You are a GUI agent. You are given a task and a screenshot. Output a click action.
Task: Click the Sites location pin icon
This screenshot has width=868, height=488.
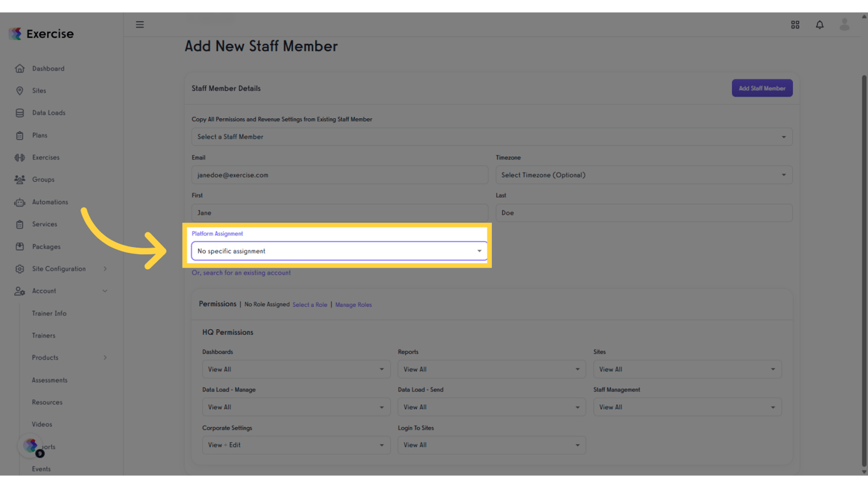20,91
